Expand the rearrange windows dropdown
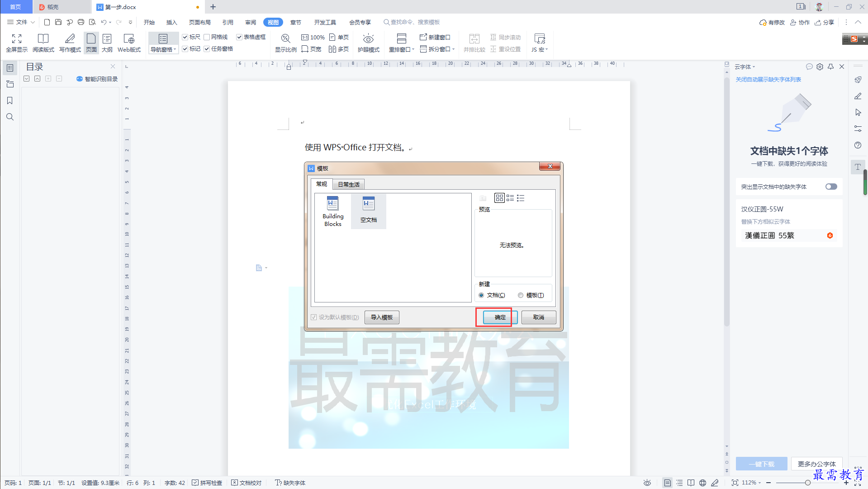 (x=413, y=49)
